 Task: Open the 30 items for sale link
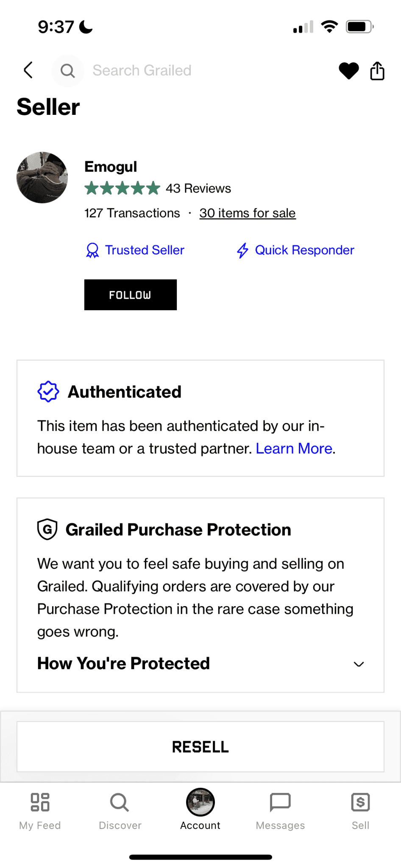coord(248,213)
